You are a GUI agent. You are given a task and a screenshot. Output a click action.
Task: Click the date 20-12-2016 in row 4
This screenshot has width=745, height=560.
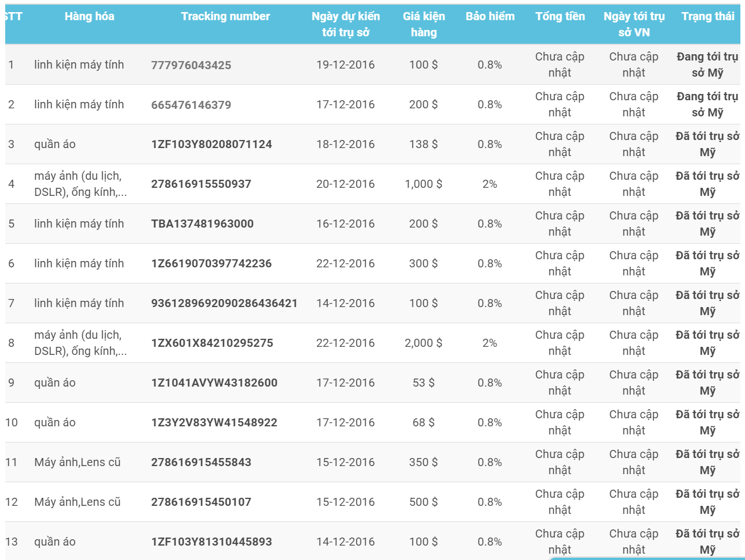345,184
